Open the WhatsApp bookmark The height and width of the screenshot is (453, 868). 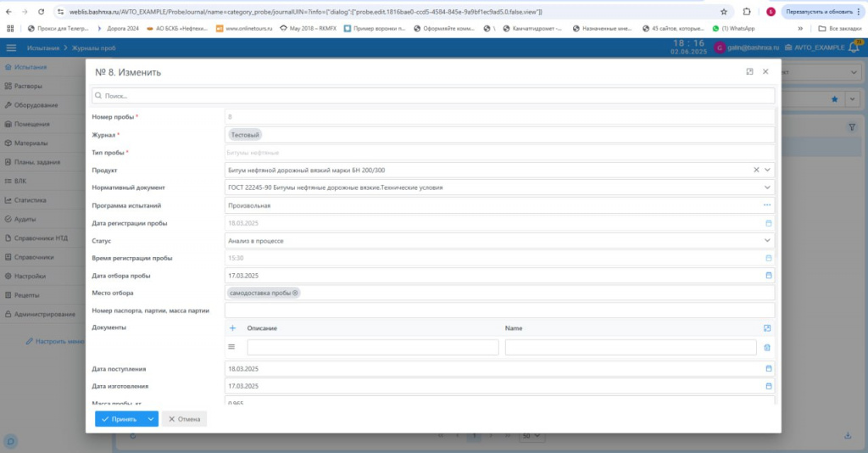click(x=733, y=28)
